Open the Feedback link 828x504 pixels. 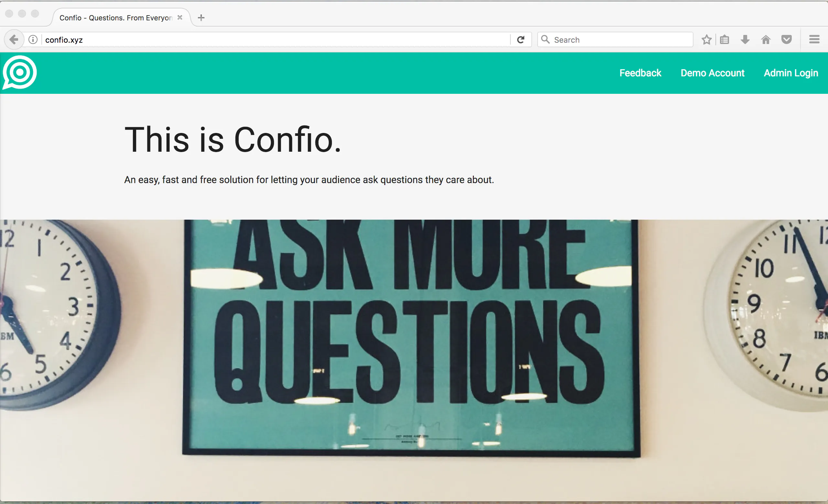click(x=640, y=73)
